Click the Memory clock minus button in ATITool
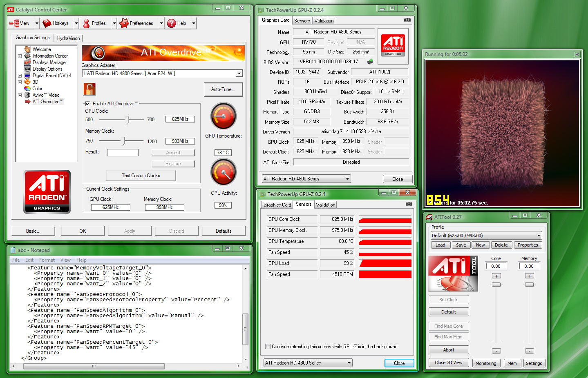The height and width of the screenshot is (378, 588). point(530,351)
